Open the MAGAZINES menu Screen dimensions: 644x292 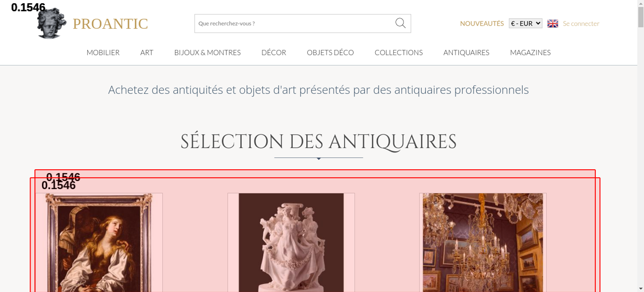530,52
